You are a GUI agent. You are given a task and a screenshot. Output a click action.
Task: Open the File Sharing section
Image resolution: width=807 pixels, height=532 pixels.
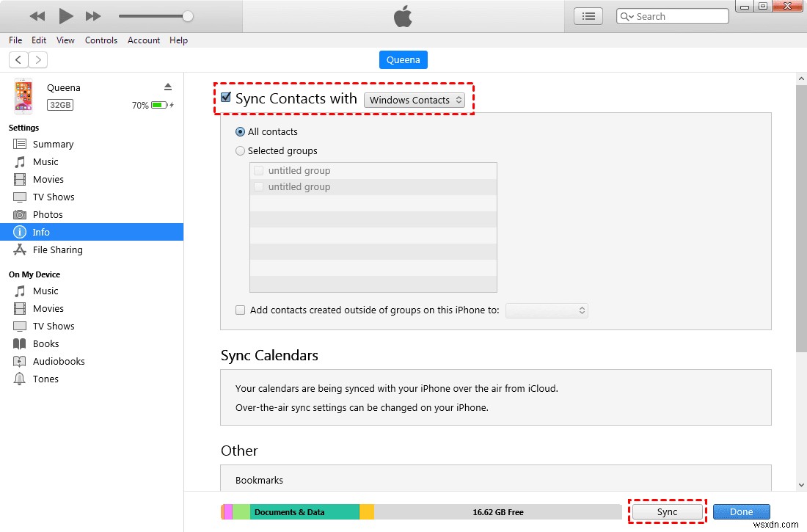coord(56,249)
